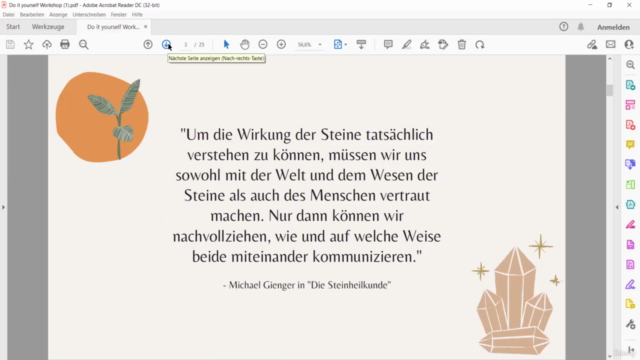This screenshot has width=640, height=360.
Task: Open the Anzeige menu
Action: (58, 14)
